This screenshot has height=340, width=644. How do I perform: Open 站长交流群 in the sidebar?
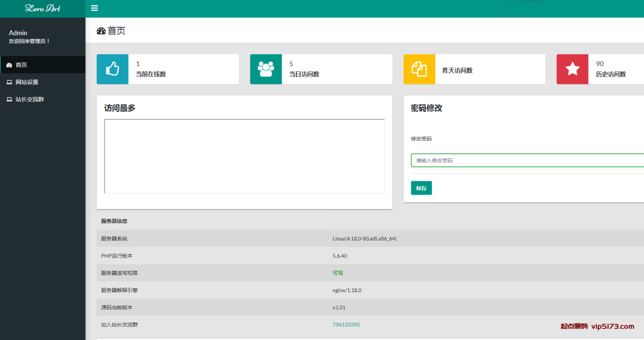pyautogui.click(x=30, y=99)
